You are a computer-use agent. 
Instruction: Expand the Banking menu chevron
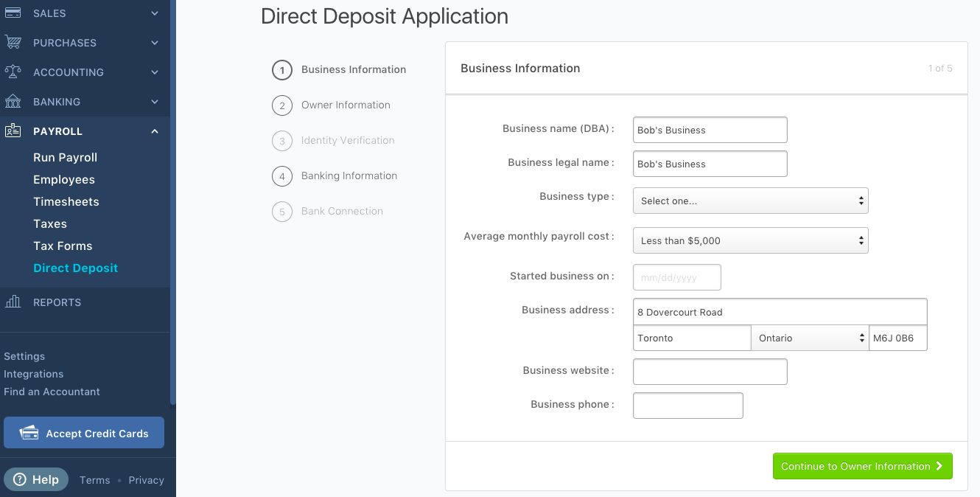[155, 102]
